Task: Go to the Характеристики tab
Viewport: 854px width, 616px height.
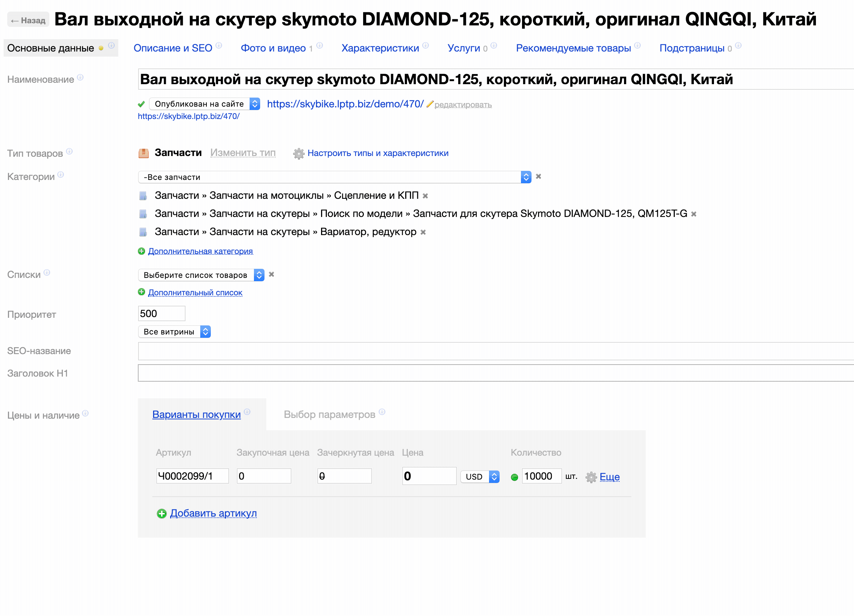Action: tap(380, 48)
